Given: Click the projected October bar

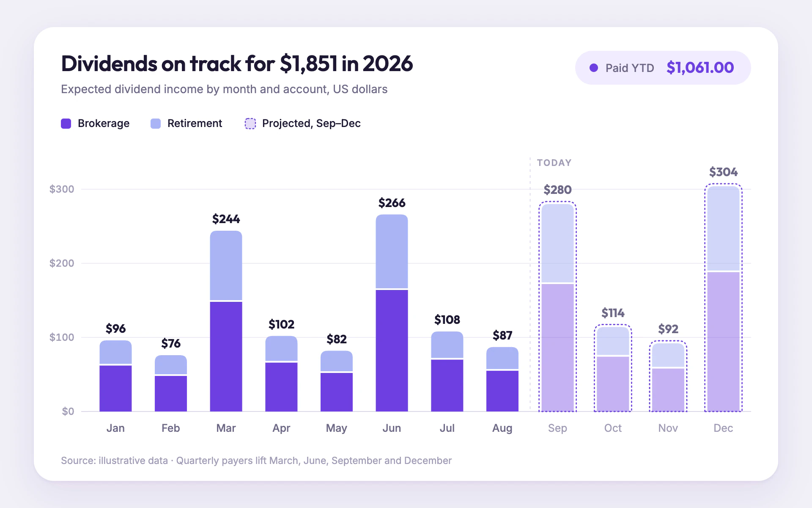Looking at the screenshot, I should click(x=613, y=368).
